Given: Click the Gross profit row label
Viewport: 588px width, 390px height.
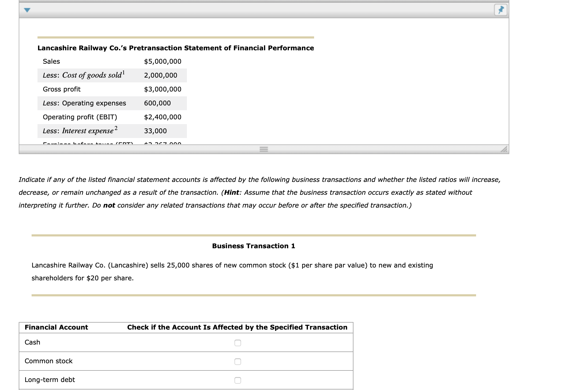Looking at the screenshot, I should coord(62,89).
